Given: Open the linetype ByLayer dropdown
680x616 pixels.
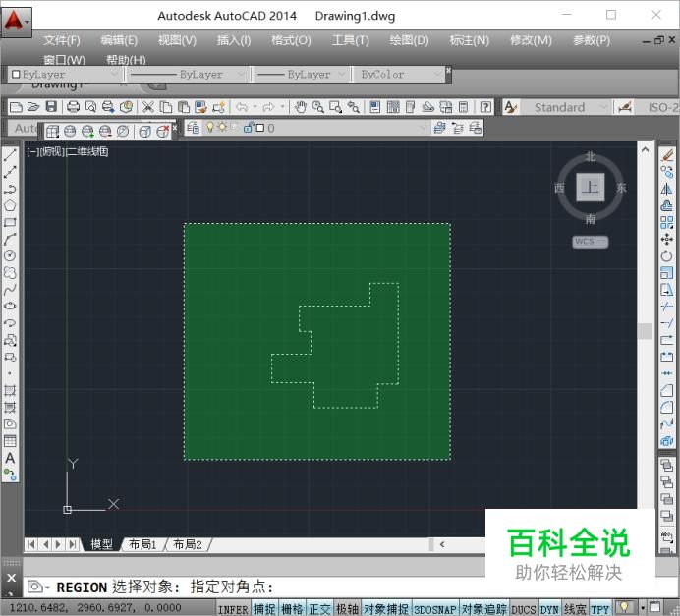Looking at the screenshot, I should [188, 74].
